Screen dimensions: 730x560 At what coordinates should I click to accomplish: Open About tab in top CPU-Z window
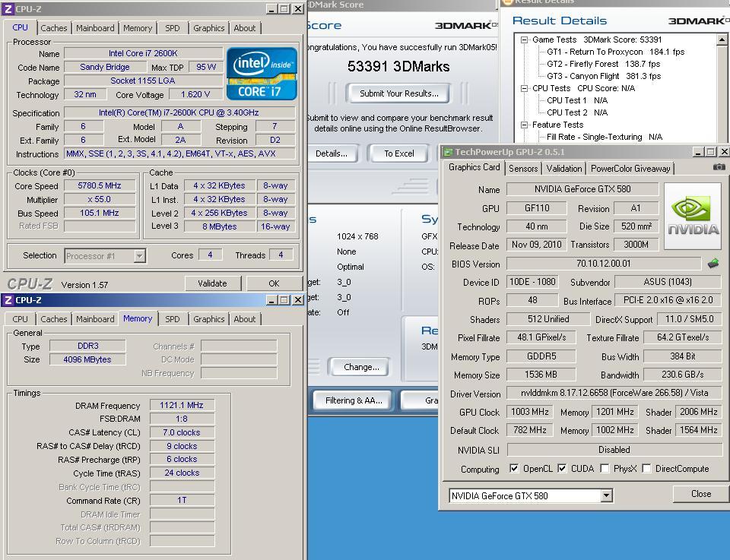coord(244,28)
